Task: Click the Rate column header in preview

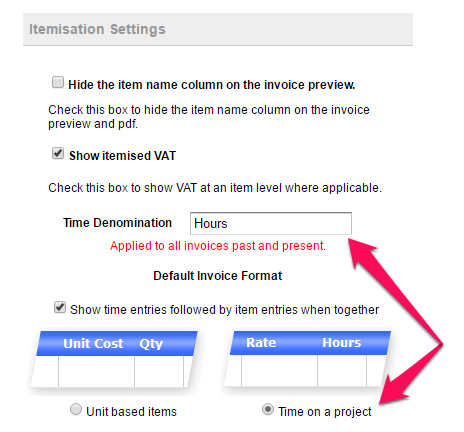Action: [261, 343]
